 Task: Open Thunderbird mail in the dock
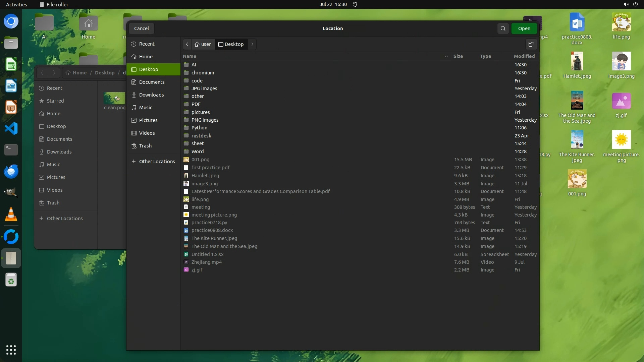point(11,171)
